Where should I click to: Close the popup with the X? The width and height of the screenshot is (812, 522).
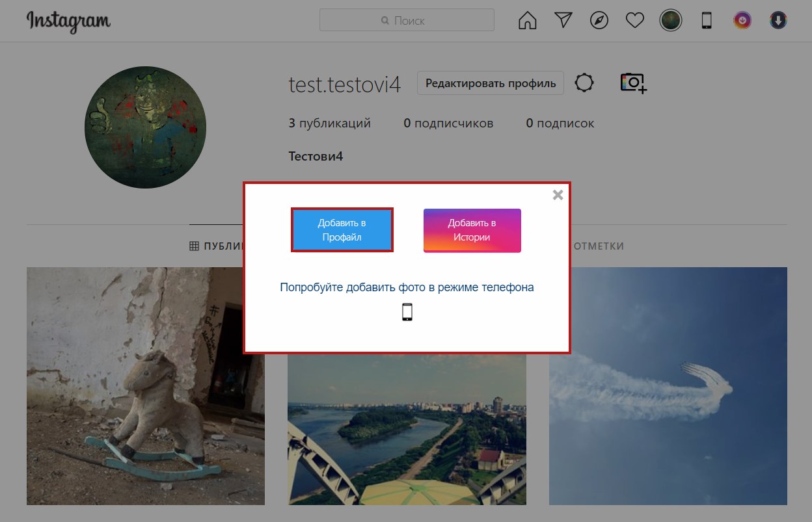tap(558, 194)
